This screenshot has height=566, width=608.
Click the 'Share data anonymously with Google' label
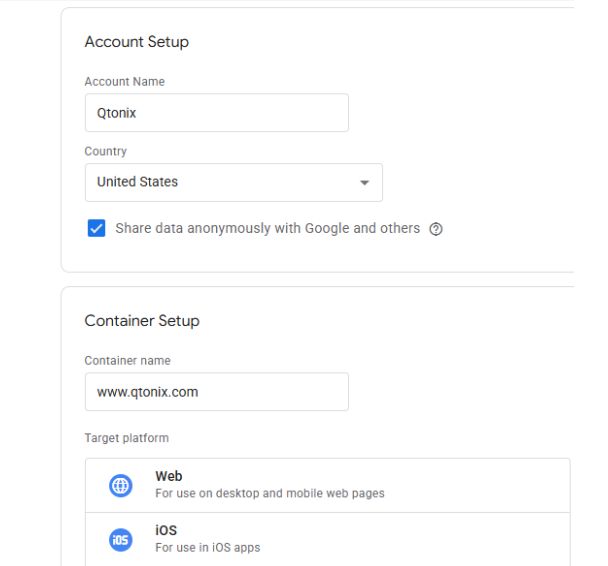267,229
